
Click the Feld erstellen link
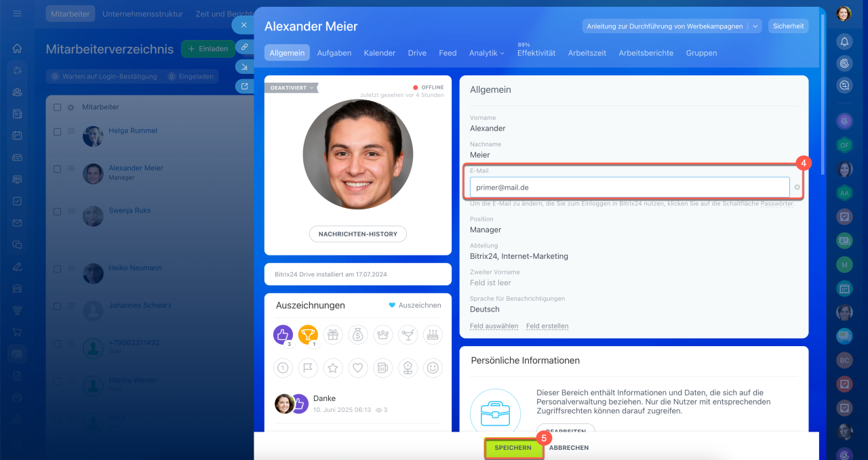coord(547,326)
